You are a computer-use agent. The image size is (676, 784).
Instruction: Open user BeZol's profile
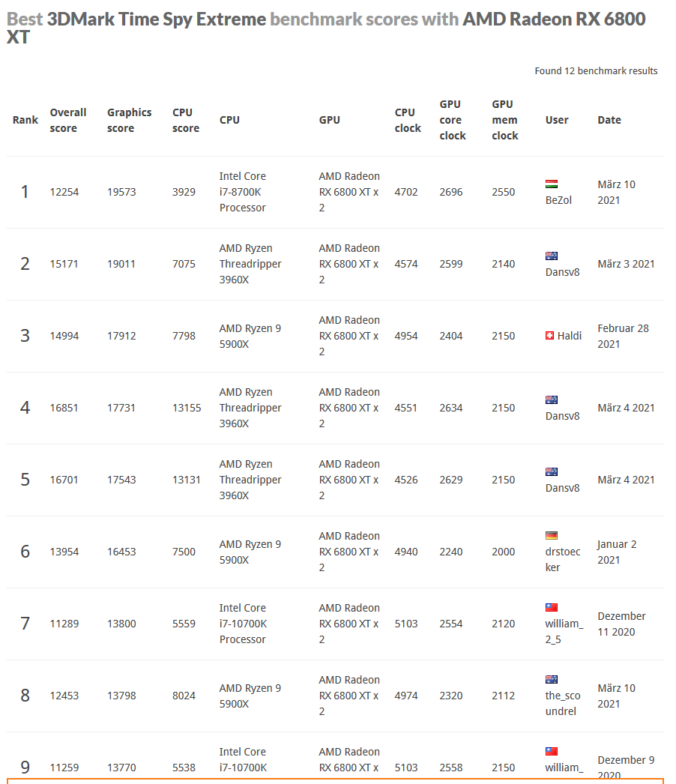pyautogui.click(x=558, y=200)
